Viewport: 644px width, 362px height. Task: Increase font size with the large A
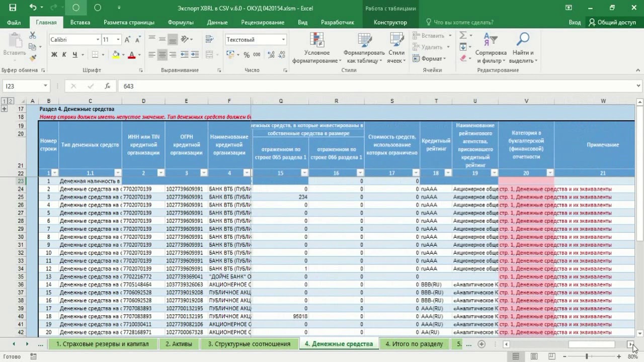click(x=128, y=40)
